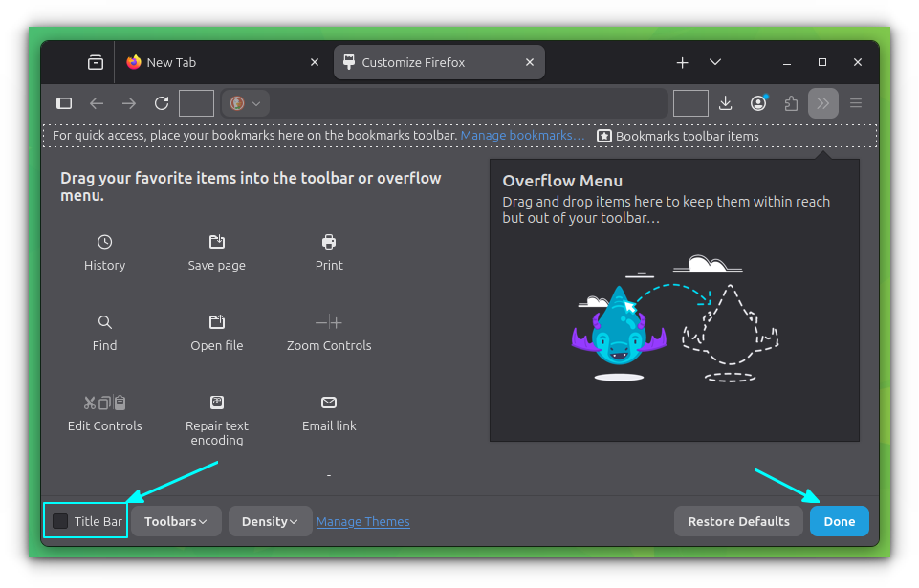Select the History clock icon
The width and height of the screenshot is (919, 588).
tap(105, 242)
